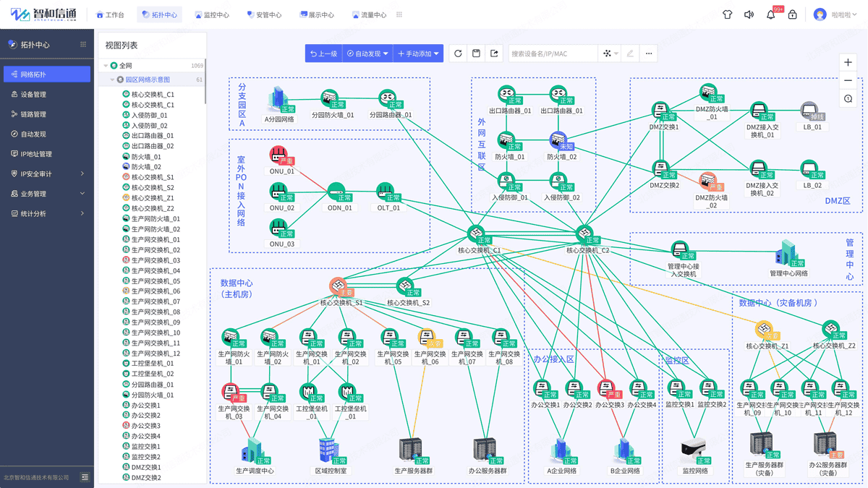
Task: Click the refresh topology icon
Action: coord(458,53)
